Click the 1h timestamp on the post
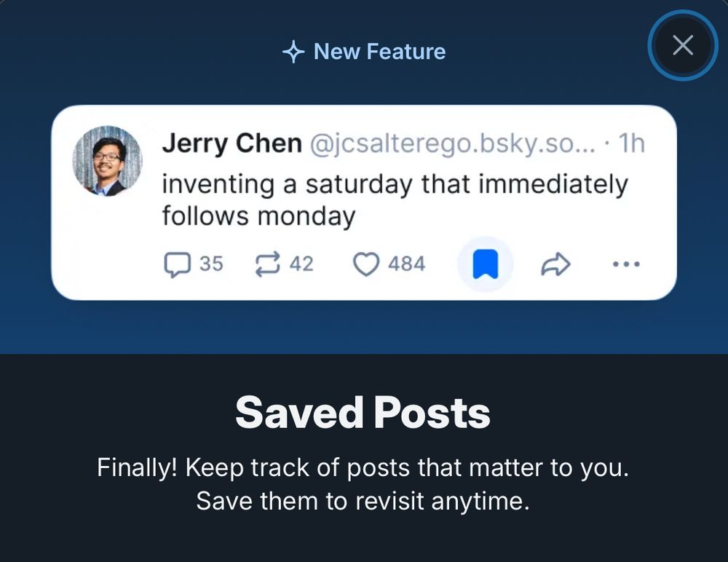Viewport: 728px width, 562px height. tap(632, 143)
